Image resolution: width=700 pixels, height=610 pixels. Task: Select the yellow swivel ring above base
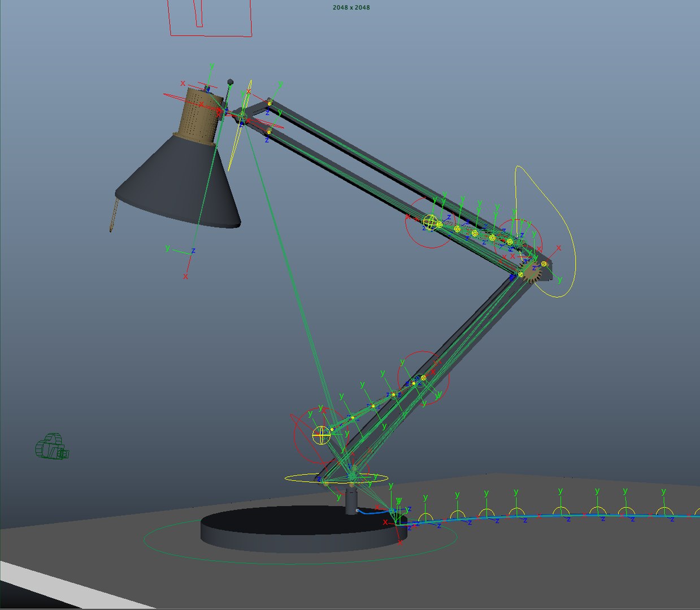pos(336,478)
